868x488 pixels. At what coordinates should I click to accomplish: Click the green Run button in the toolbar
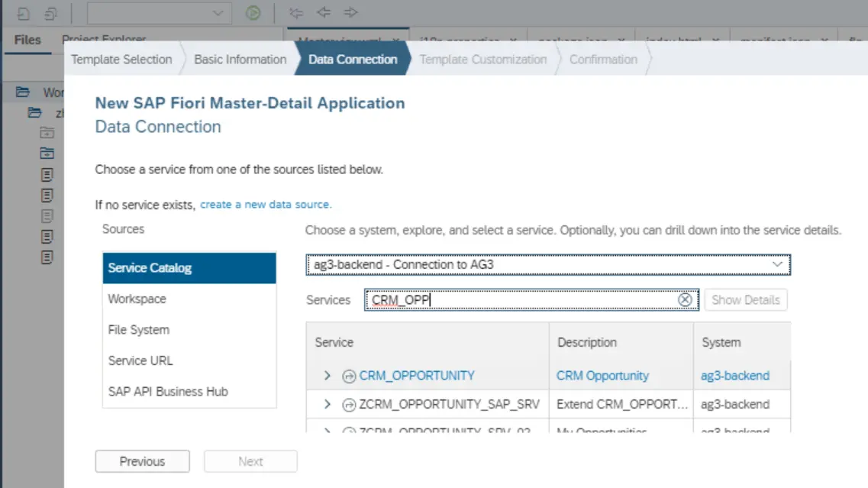(253, 13)
